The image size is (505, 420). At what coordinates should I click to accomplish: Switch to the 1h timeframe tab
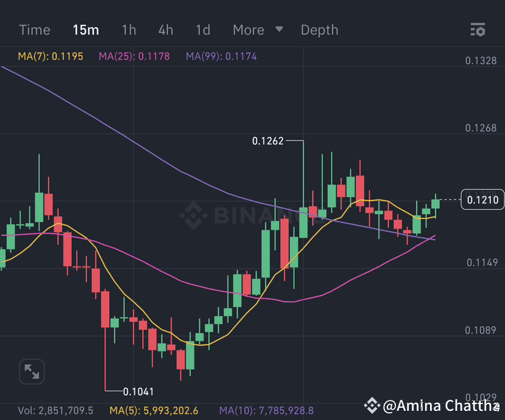pyautogui.click(x=129, y=29)
